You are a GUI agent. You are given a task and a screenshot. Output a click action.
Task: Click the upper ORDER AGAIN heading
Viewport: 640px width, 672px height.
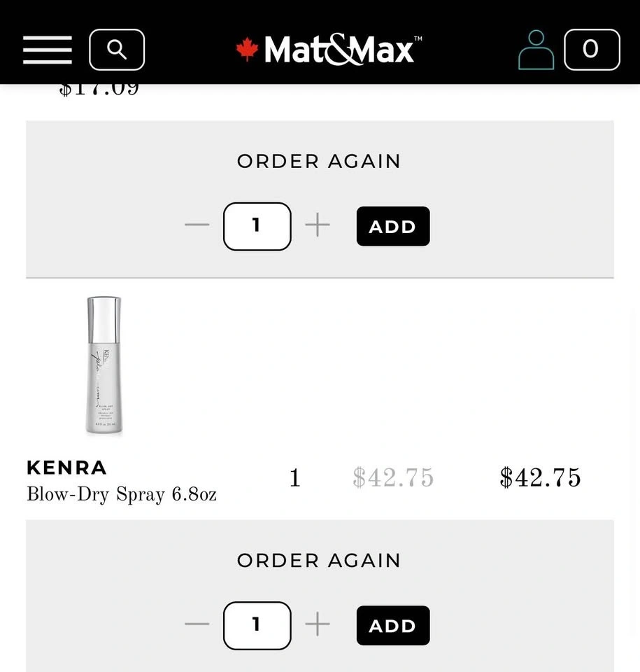pos(319,161)
